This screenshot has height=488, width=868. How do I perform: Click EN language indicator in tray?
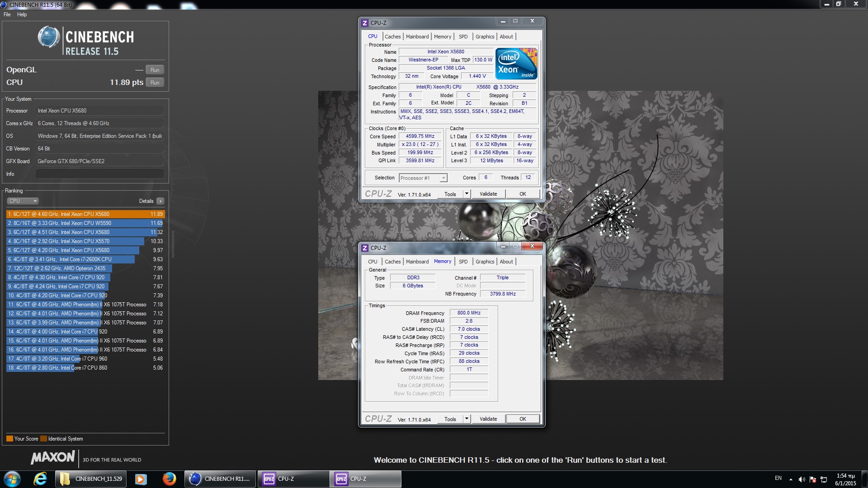[x=778, y=478]
